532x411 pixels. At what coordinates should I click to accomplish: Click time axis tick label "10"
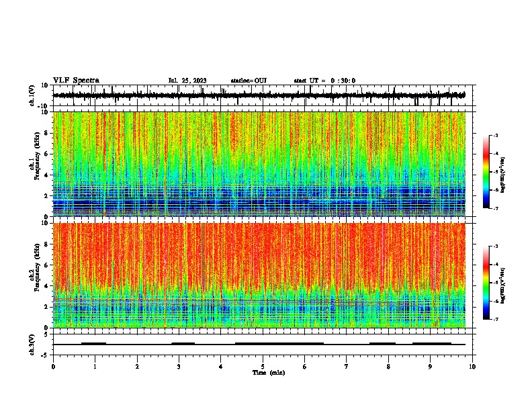click(x=472, y=367)
